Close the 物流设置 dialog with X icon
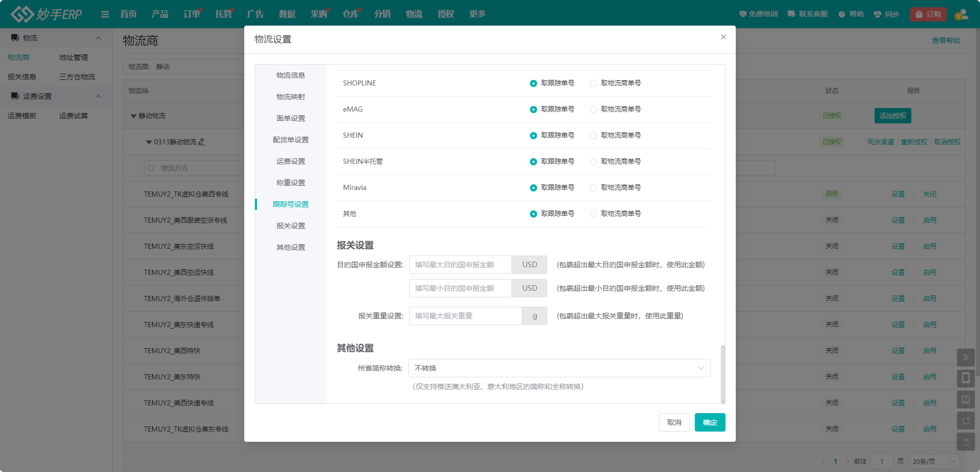 [723, 37]
